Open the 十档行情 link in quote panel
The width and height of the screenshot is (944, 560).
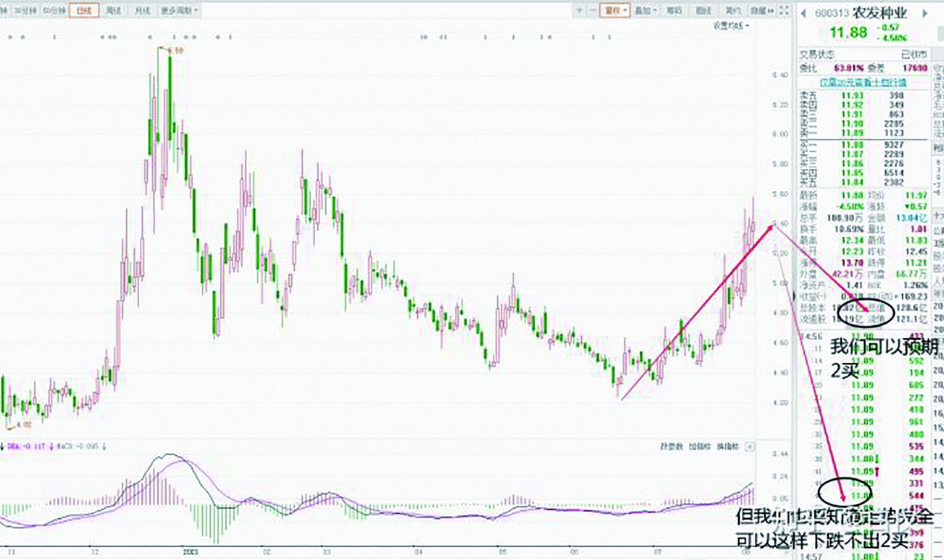pyautogui.click(x=863, y=82)
